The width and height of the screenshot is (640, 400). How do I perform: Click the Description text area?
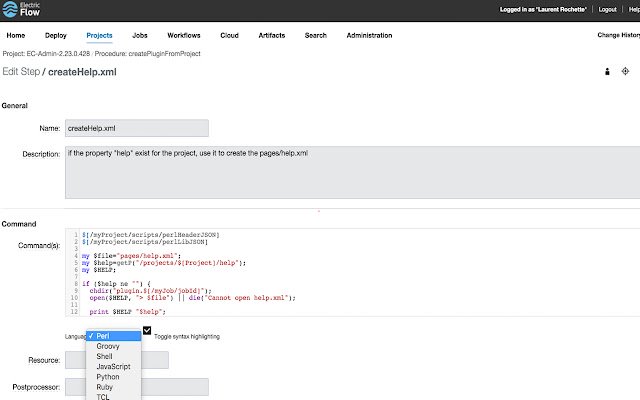pyautogui.click(x=352, y=172)
